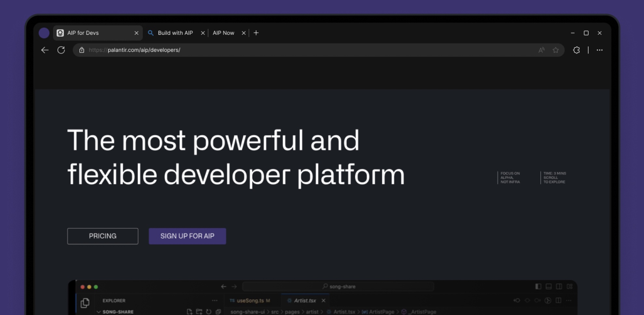
Task: Click the back arrow in the code editor title bar
Action: (224, 287)
